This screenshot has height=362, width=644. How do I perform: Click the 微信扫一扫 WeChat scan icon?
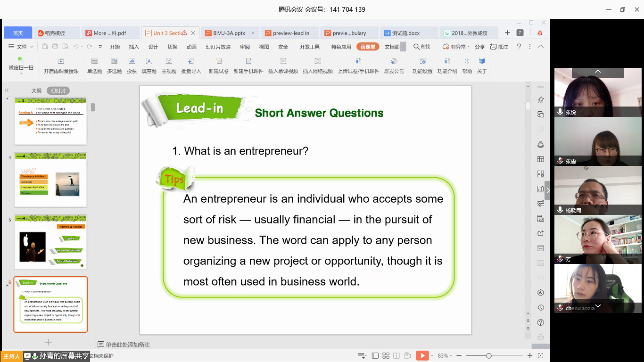coord(21,60)
